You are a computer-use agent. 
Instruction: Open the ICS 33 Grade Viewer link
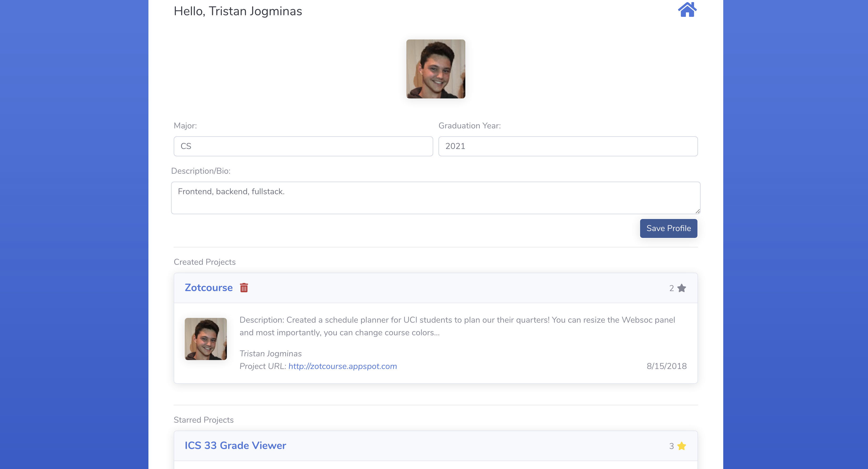tap(235, 445)
